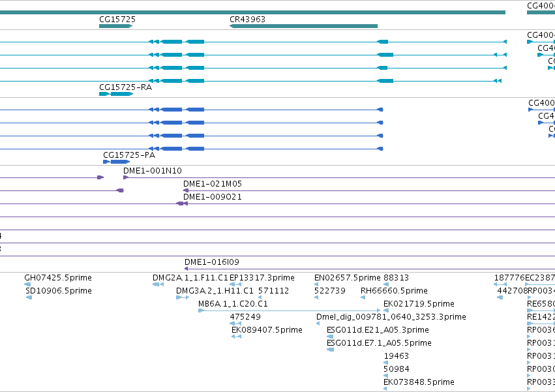This screenshot has width=555, height=392.
Task: Click DMG2A.1_1.F11.C1 feature label
Action: coord(190,278)
